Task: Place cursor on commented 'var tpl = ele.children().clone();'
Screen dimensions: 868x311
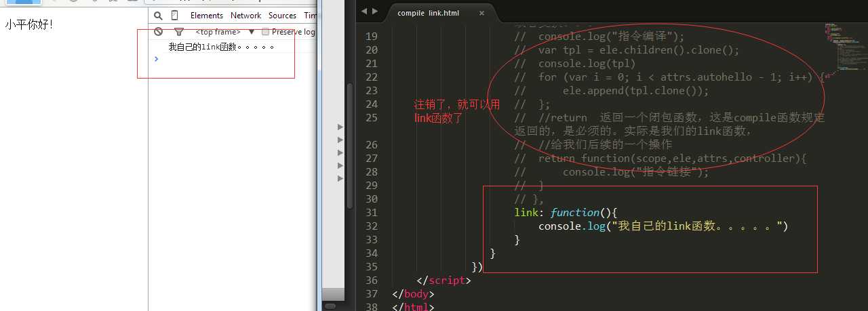Action: click(x=627, y=49)
